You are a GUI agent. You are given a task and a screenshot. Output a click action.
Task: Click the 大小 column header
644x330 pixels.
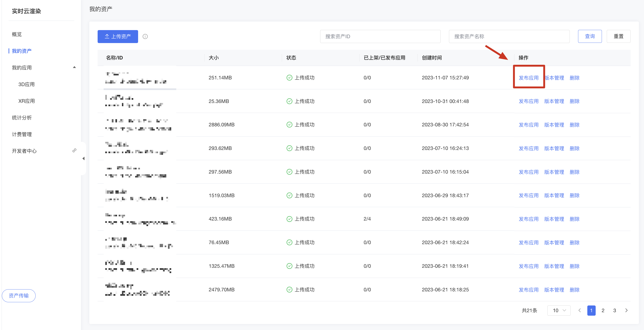pyautogui.click(x=214, y=58)
